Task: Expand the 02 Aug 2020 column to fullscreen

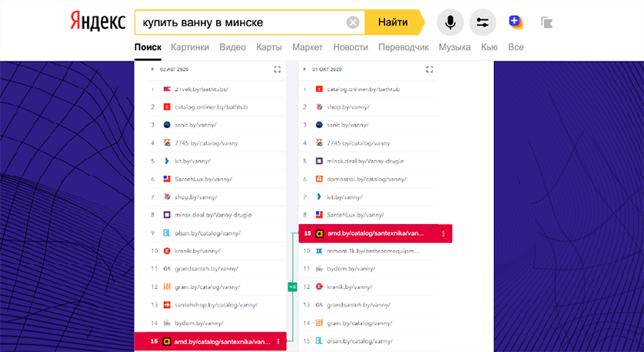Action: 277,70
